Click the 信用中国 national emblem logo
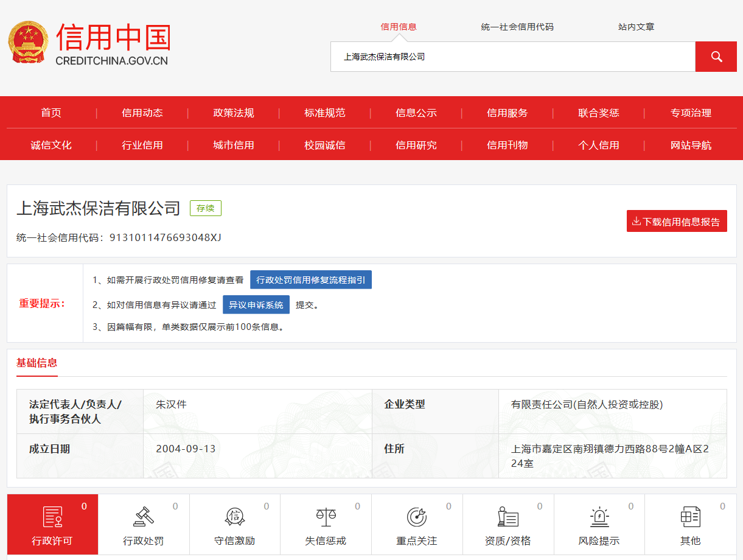 click(x=27, y=42)
